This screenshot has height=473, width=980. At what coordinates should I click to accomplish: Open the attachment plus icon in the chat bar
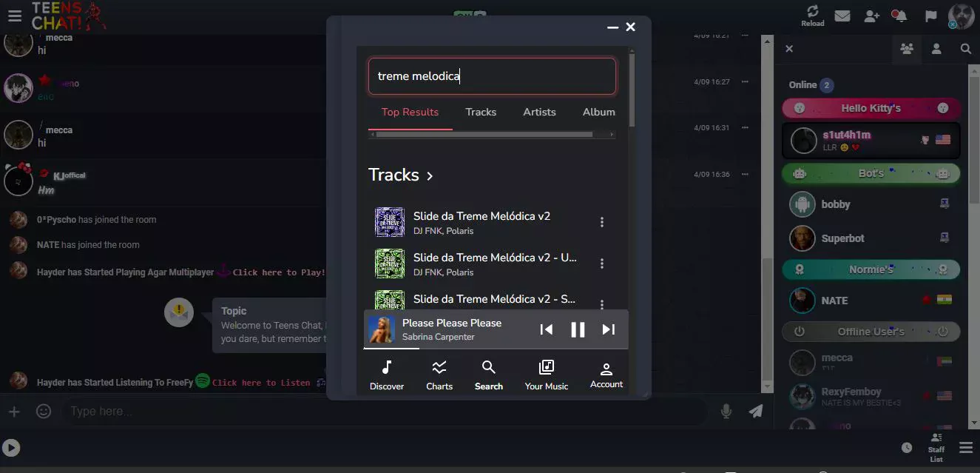(14, 411)
